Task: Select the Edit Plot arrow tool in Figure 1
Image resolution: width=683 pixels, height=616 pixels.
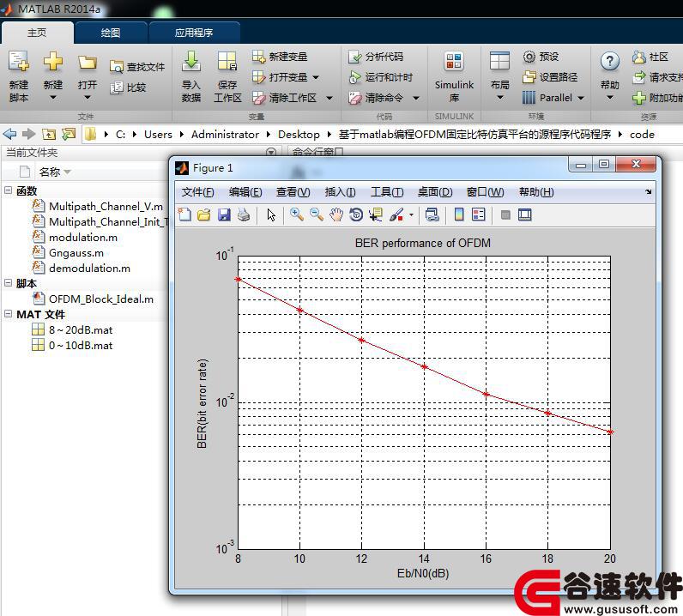Action: pos(271,214)
